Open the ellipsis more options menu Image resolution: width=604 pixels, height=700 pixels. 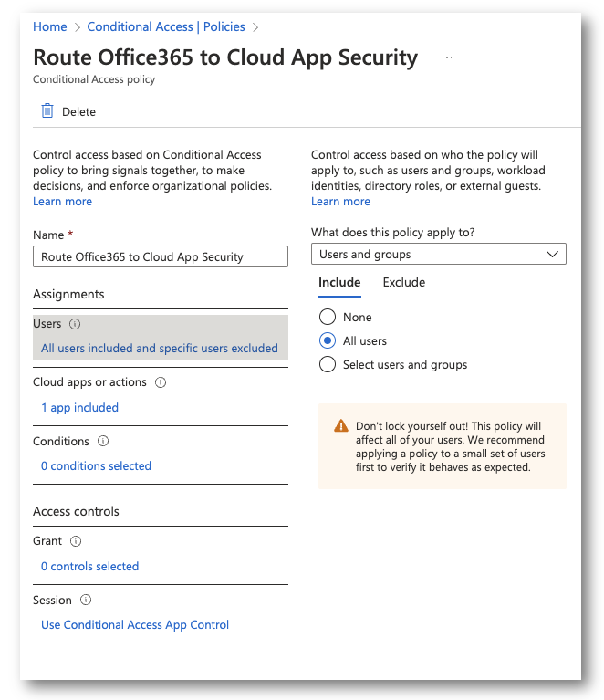pos(447,57)
